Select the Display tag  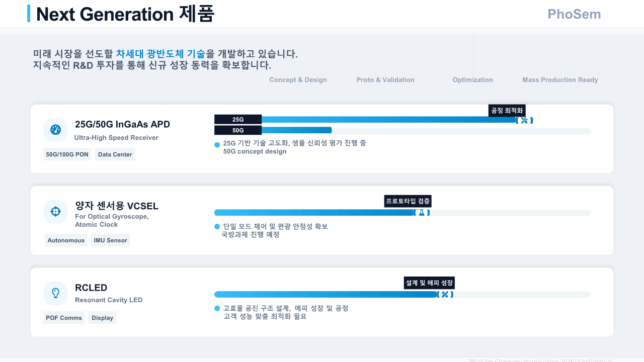(103, 318)
